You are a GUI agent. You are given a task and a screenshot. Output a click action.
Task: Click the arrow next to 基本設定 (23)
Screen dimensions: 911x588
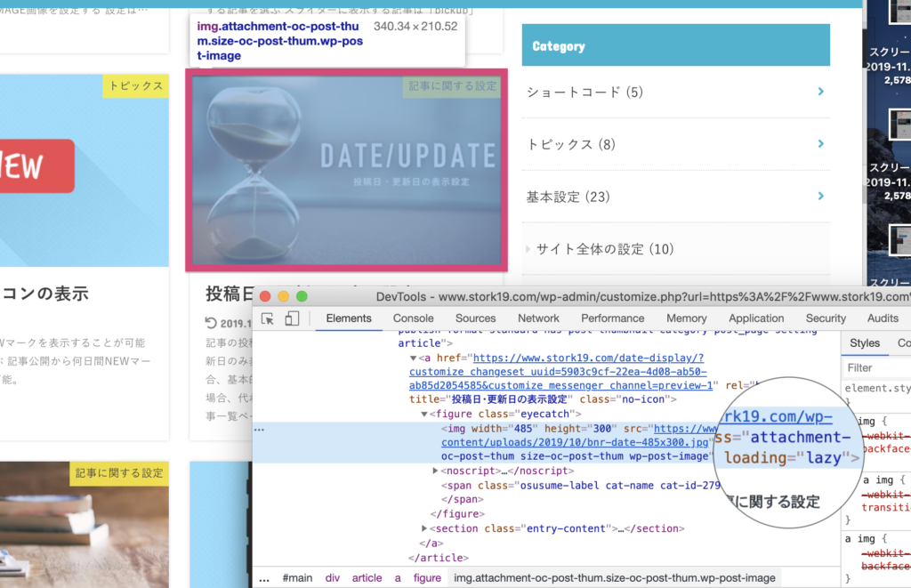click(x=820, y=196)
